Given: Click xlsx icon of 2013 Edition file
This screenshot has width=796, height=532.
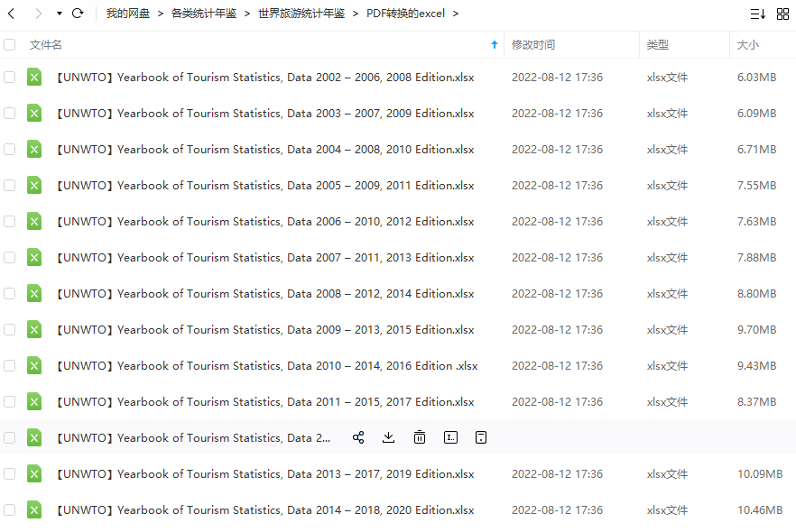Looking at the screenshot, I should (x=34, y=257).
